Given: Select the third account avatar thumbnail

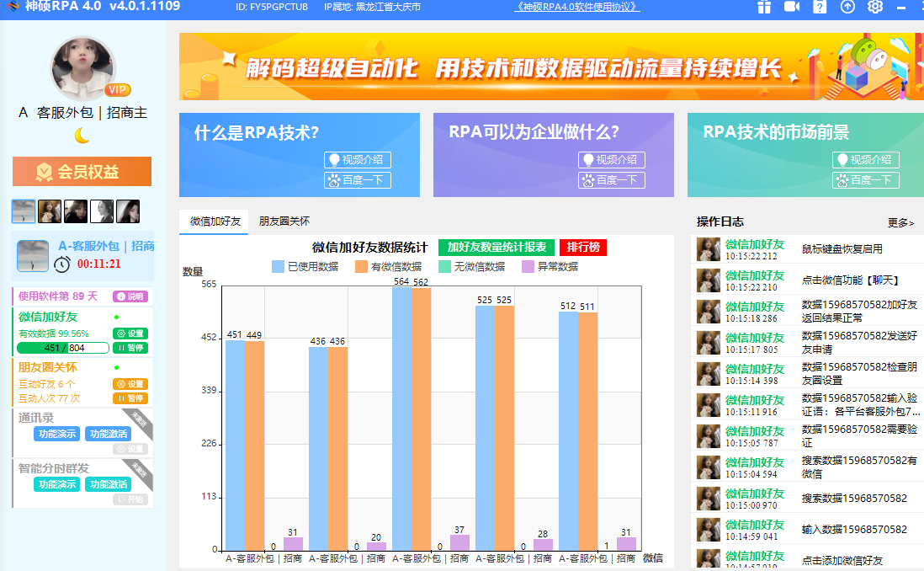Looking at the screenshot, I should [x=76, y=211].
